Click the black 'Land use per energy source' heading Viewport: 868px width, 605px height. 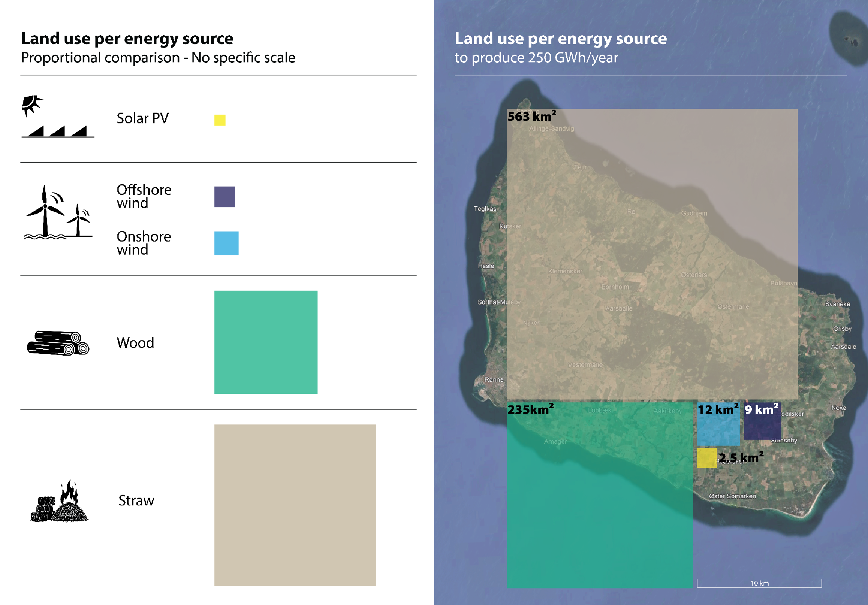(127, 39)
